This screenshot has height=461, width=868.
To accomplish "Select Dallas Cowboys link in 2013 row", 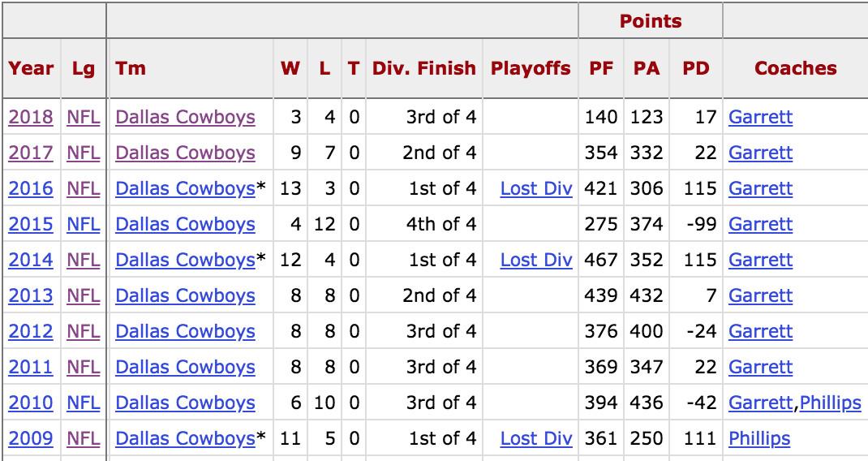I will coord(185,295).
